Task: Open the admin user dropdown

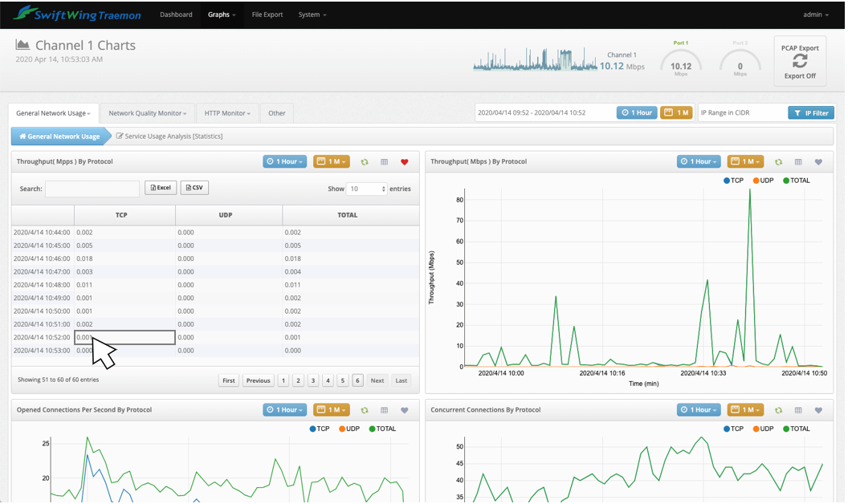Action: pos(816,14)
